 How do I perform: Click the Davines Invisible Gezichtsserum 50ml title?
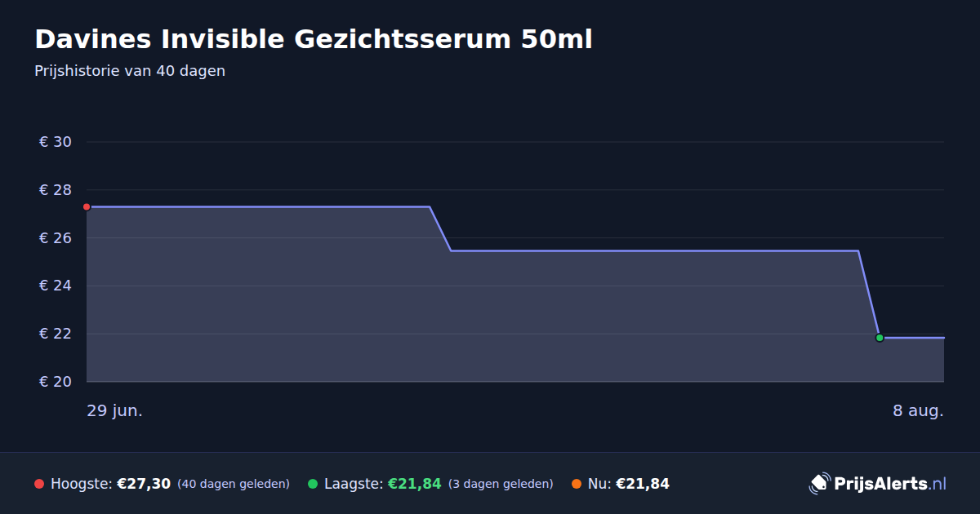314,39
